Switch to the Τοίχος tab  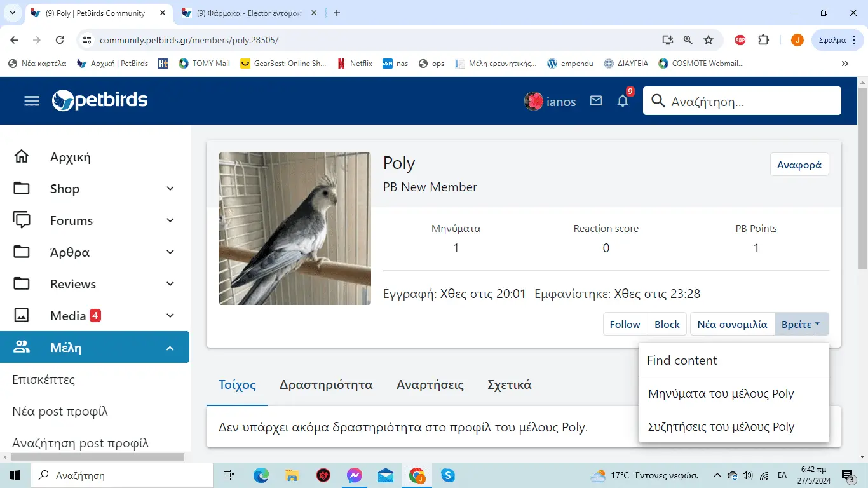click(x=237, y=385)
